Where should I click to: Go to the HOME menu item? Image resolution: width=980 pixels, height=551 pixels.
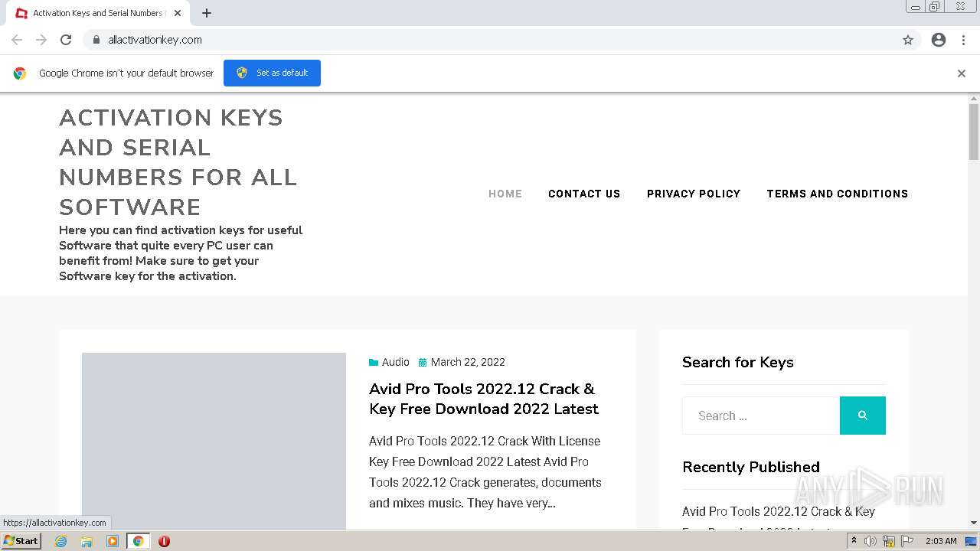click(505, 194)
